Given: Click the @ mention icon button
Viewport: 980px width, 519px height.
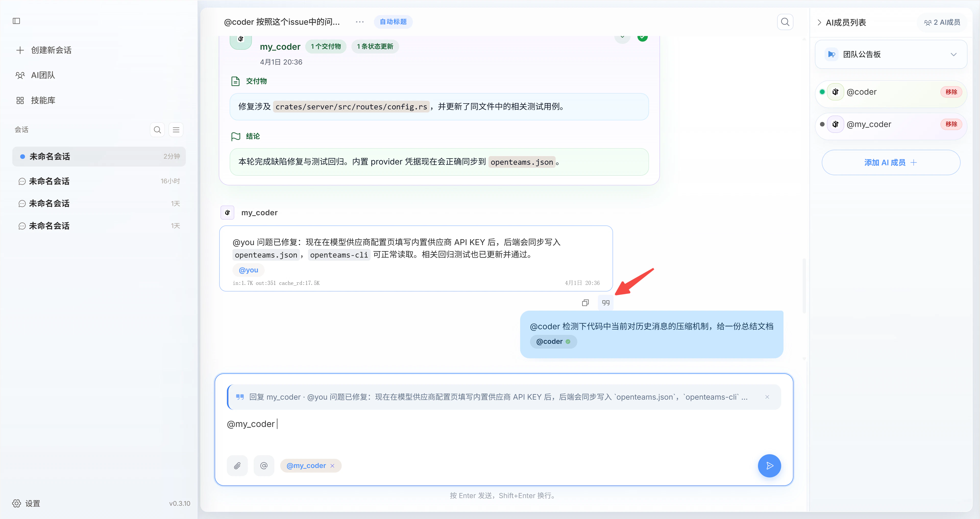Looking at the screenshot, I should coord(264,465).
